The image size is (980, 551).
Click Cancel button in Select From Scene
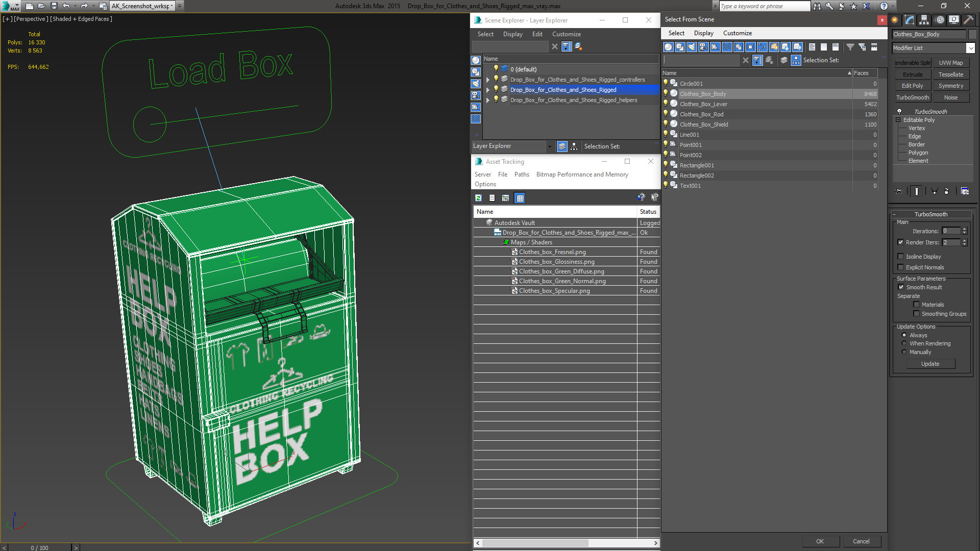861,541
